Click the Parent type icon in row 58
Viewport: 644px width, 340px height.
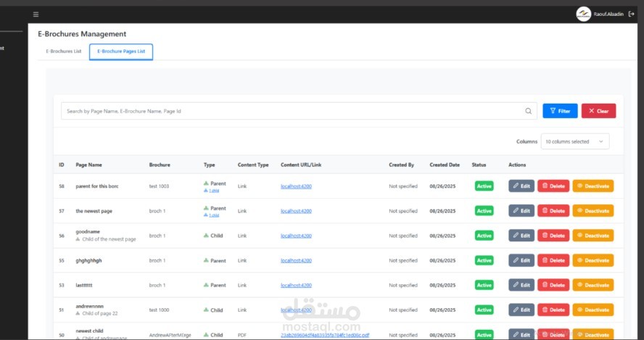(x=206, y=183)
